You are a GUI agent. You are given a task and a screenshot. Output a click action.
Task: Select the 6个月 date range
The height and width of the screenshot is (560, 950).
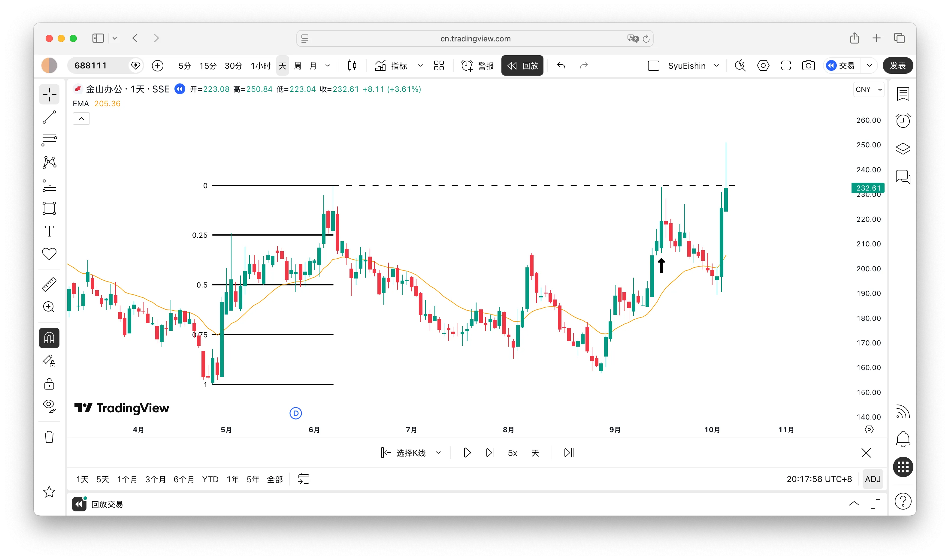[183, 479]
